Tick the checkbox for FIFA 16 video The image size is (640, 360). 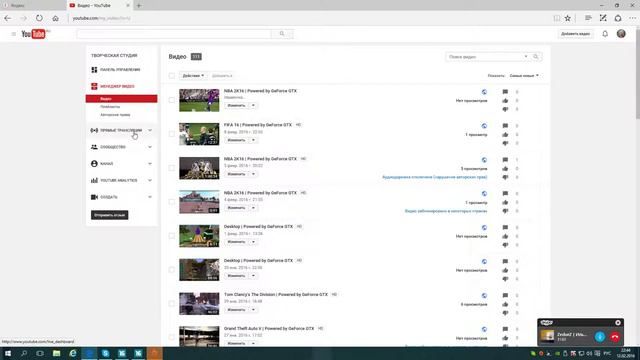(x=172, y=134)
